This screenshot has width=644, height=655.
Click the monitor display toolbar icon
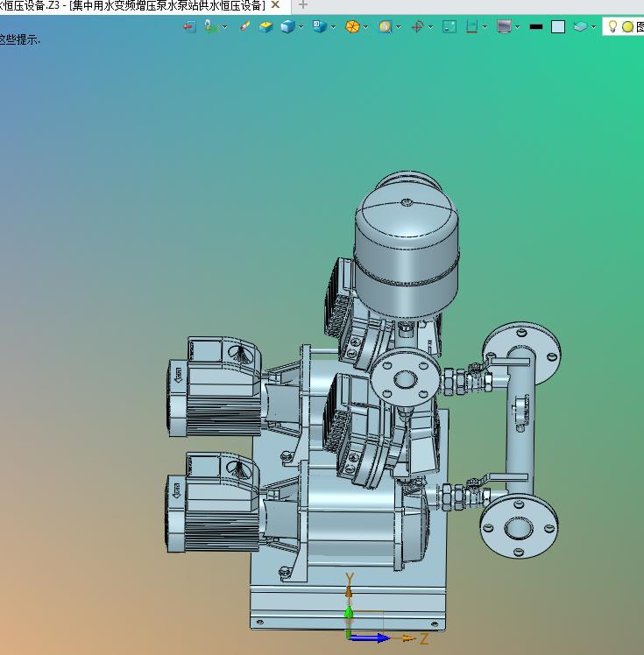click(504, 27)
